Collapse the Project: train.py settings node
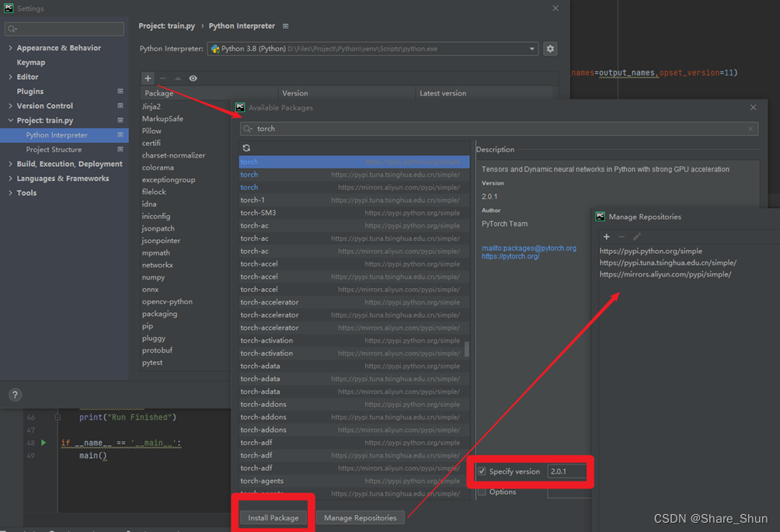 [10, 120]
